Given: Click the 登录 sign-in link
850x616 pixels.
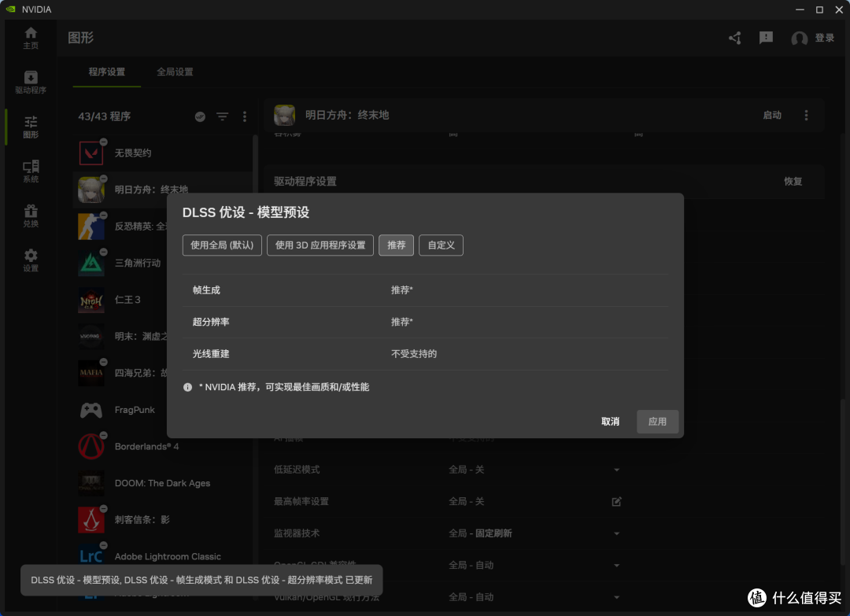Looking at the screenshot, I should click(825, 38).
